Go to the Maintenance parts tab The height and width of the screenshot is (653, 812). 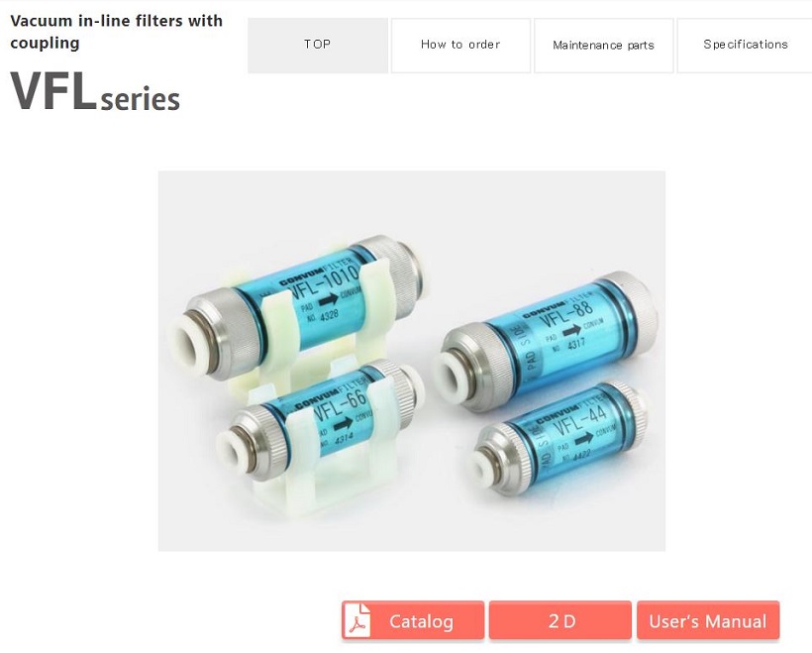tap(604, 46)
